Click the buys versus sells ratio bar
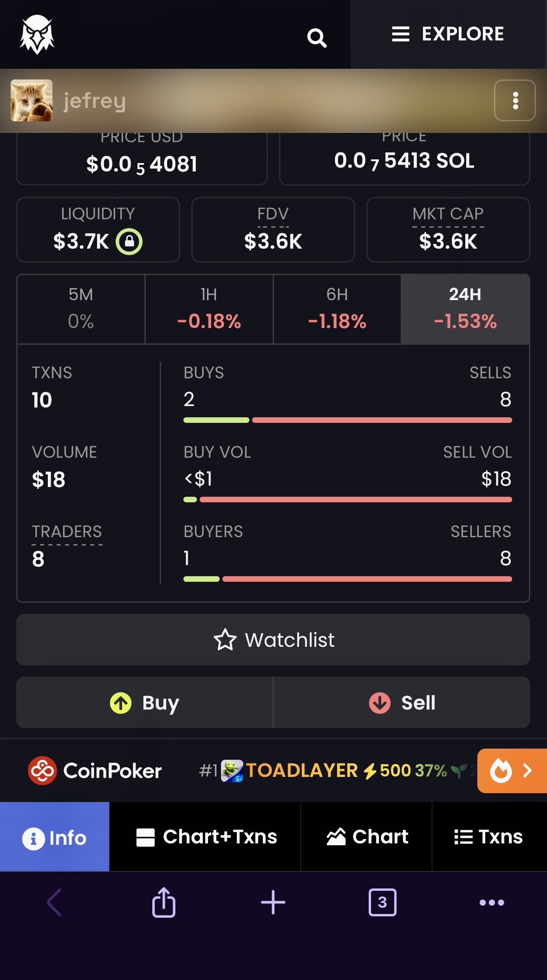The height and width of the screenshot is (980, 547). [x=348, y=420]
